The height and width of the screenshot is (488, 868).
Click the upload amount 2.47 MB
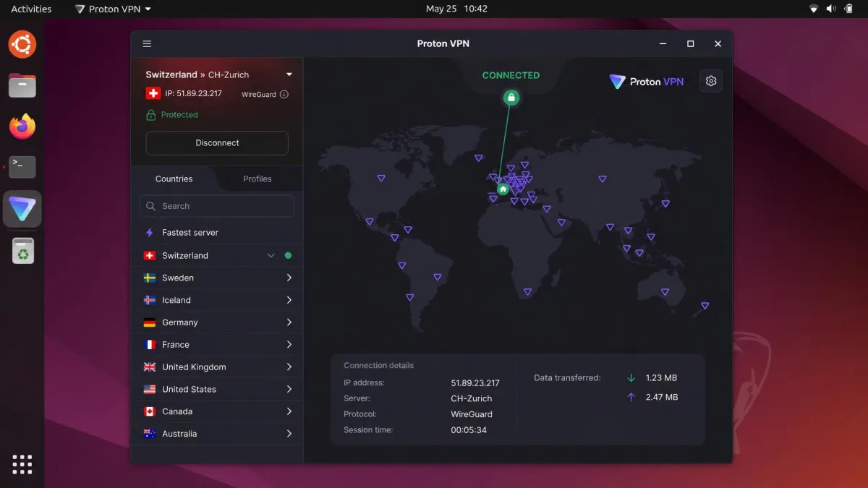[662, 397]
